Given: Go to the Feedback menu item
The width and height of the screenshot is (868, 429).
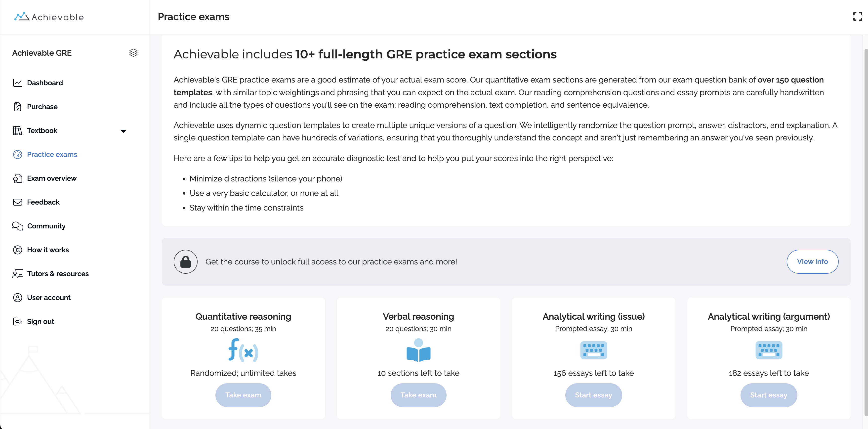Looking at the screenshot, I should tap(43, 202).
